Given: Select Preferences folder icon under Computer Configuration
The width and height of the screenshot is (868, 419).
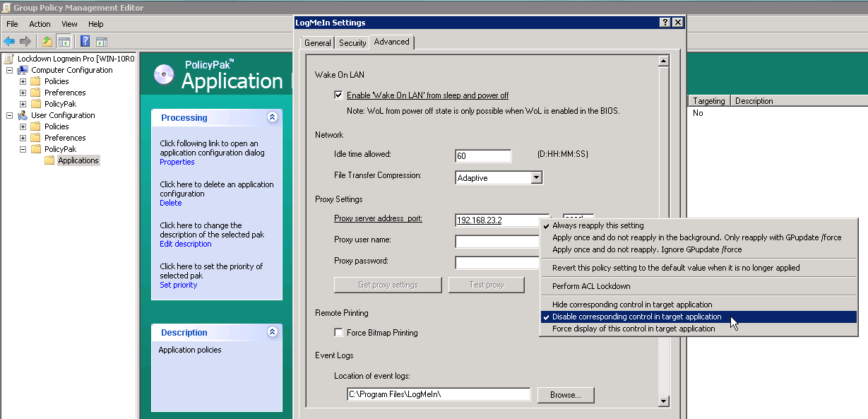Looking at the screenshot, I should 35,93.
